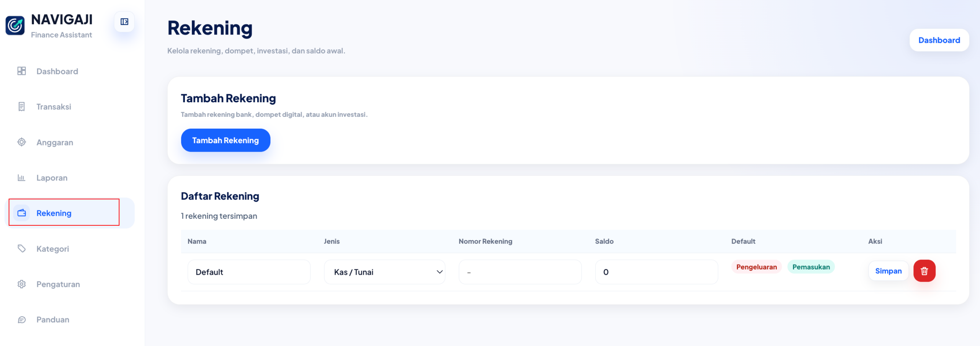Toggle the Pengeluaran default badge
Screen dimensions: 980x346
tap(756, 267)
